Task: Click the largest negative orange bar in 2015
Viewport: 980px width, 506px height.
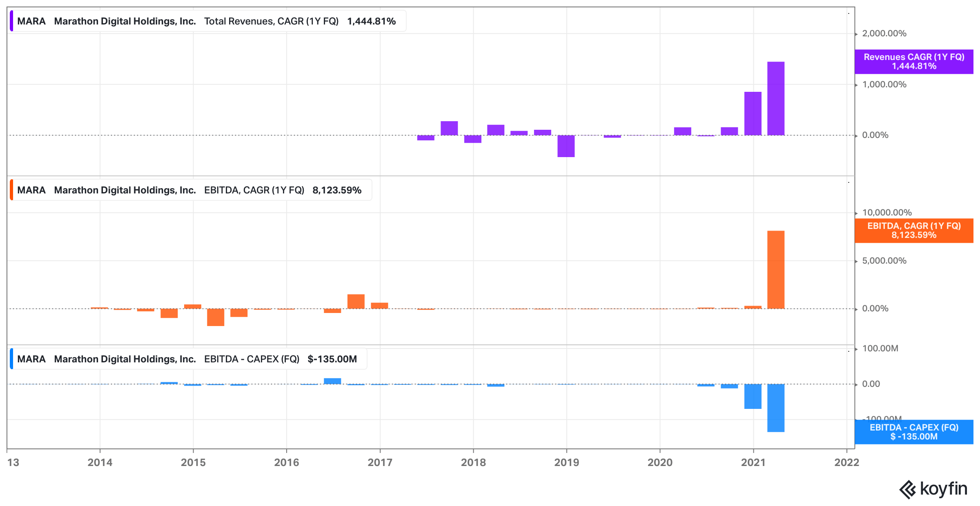Action: point(216,317)
